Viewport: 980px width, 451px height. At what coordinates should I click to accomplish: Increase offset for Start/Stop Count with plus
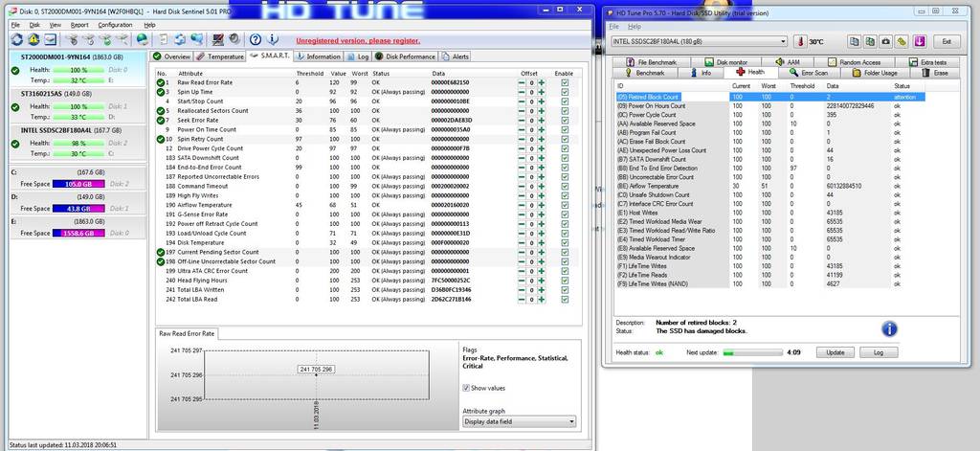(542, 101)
